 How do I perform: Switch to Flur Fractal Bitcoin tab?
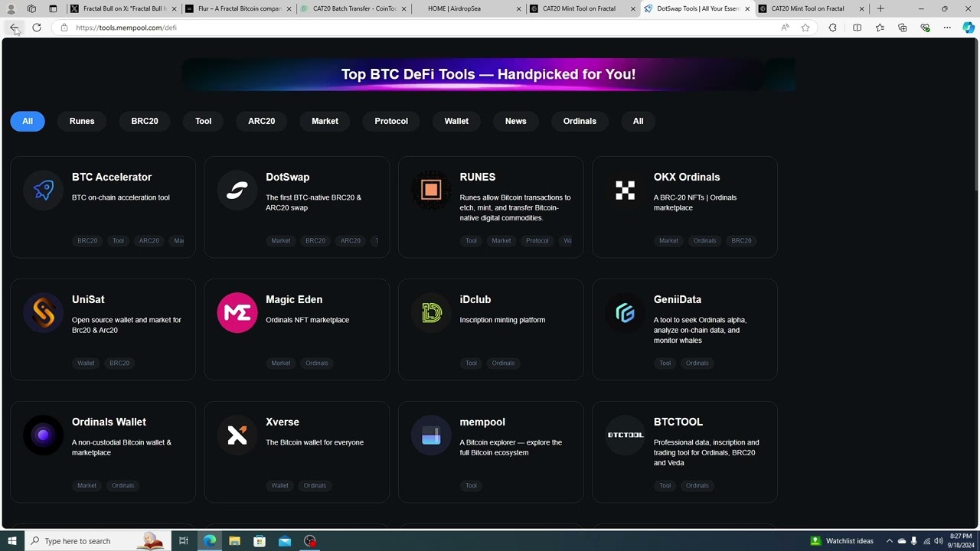[237, 8]
